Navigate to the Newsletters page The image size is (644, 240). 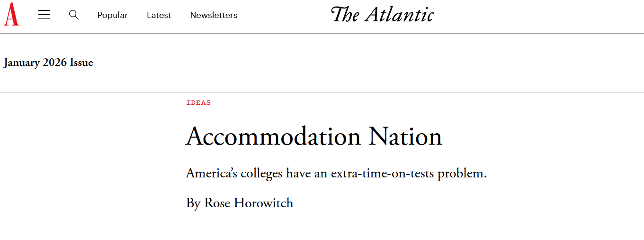coord(214,15)
